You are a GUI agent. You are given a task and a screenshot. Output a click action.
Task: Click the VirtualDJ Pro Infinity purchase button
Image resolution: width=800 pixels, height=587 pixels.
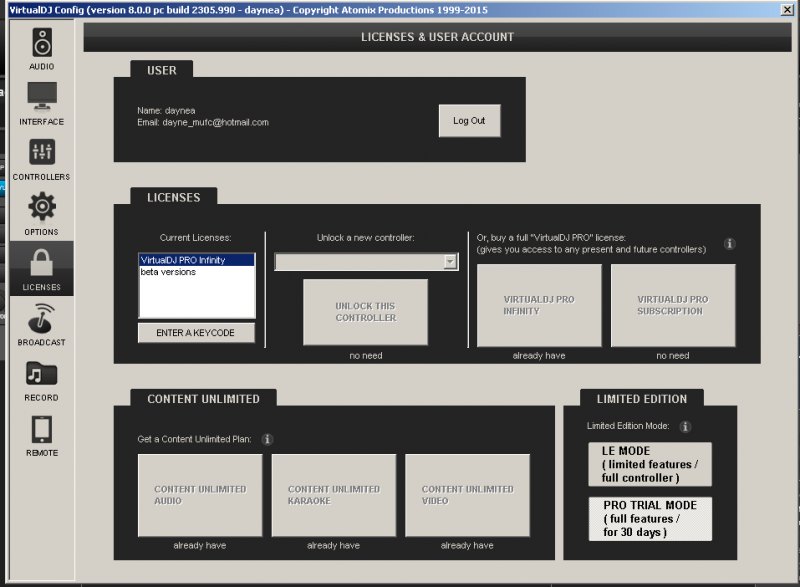click(x=539, y=305)
